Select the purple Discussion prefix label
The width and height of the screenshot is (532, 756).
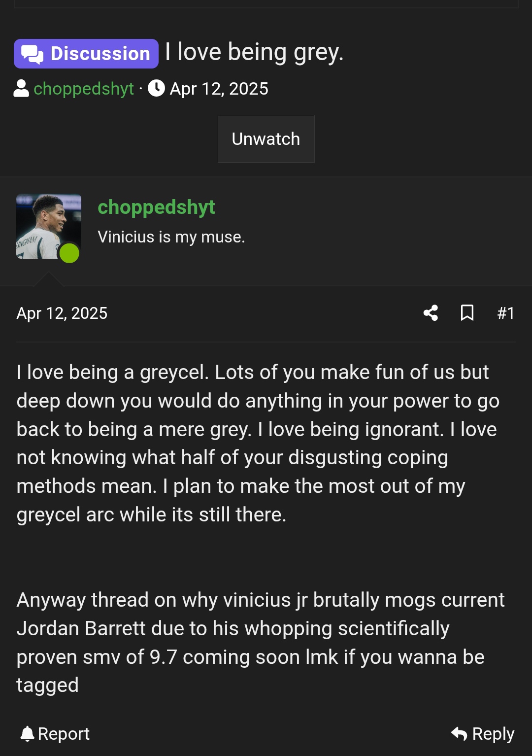click(x=86, y=54)
